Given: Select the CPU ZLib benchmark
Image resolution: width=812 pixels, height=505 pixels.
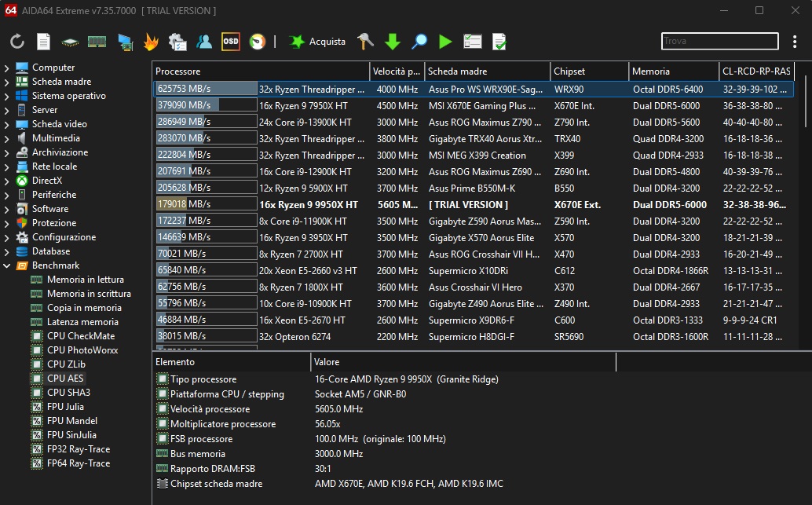Looking at the screenshot, I should [66, 364].
